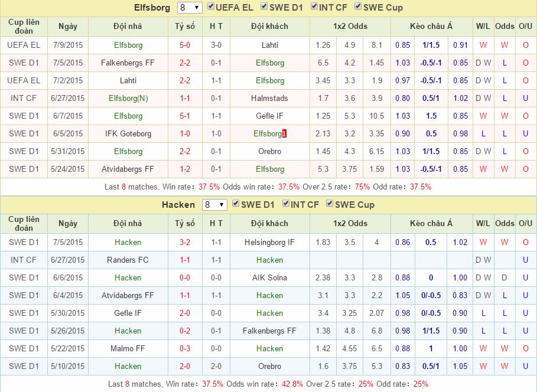Open the Hacken match count dropdown

tap(214, 205)
